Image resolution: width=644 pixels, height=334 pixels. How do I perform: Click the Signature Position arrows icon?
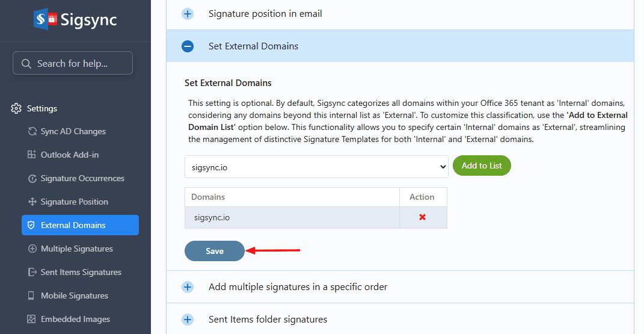point(32,202)
